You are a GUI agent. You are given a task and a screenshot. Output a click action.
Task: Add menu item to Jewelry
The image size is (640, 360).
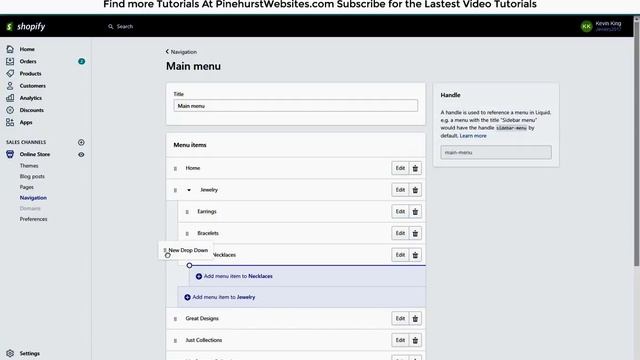220,297
